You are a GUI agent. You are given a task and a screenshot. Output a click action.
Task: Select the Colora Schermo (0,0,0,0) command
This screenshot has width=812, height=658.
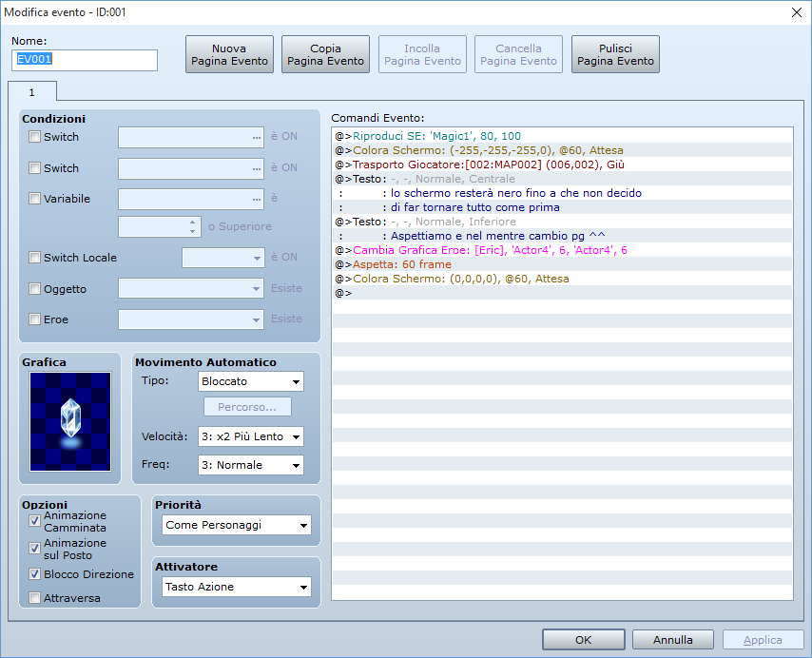coord(562,279)
